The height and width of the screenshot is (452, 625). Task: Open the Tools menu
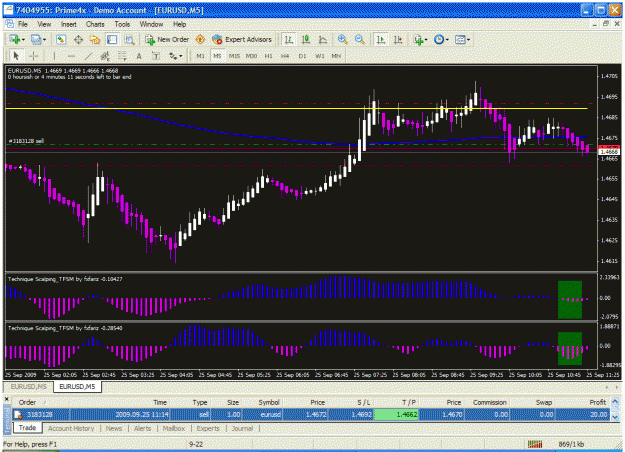tap(122, 24)
